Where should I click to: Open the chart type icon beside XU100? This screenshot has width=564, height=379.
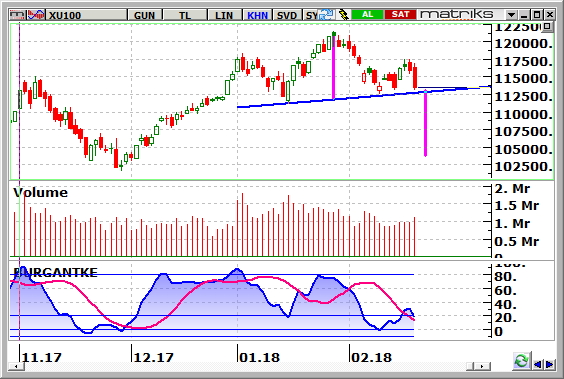(36, 15)
